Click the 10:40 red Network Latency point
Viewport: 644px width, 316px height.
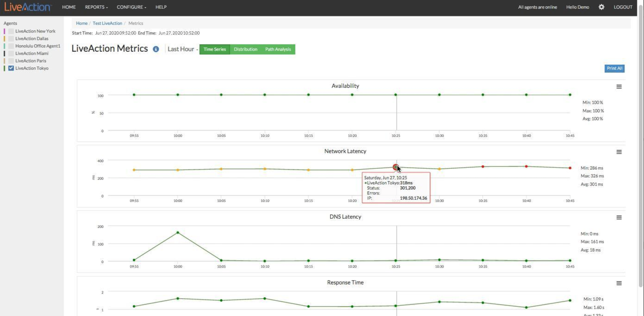(x=526, y=166)
